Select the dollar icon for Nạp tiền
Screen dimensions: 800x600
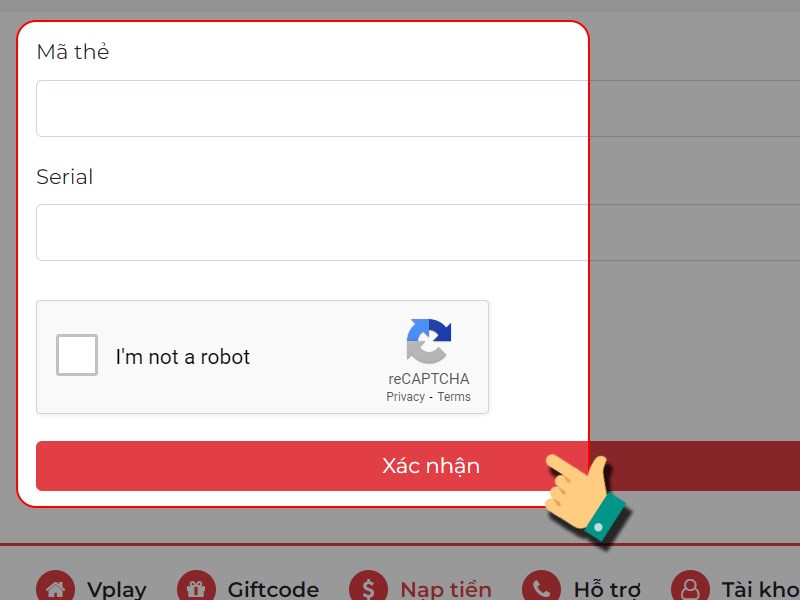pos(367,586)
